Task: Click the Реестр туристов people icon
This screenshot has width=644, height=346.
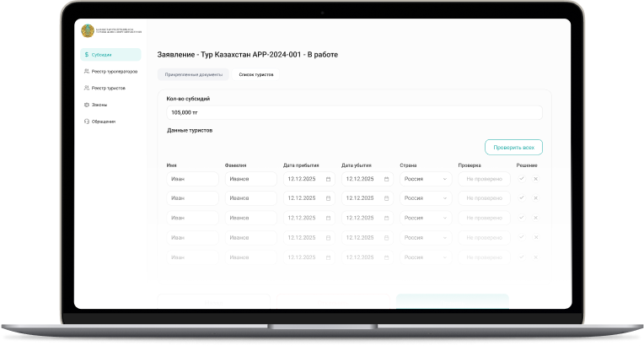Action: tap(87, 88)
